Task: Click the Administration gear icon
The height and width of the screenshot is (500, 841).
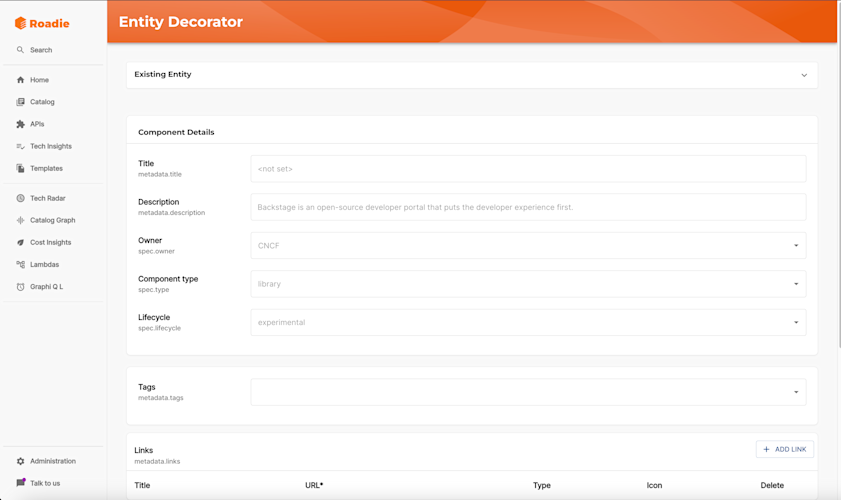Action: [20, 461]
